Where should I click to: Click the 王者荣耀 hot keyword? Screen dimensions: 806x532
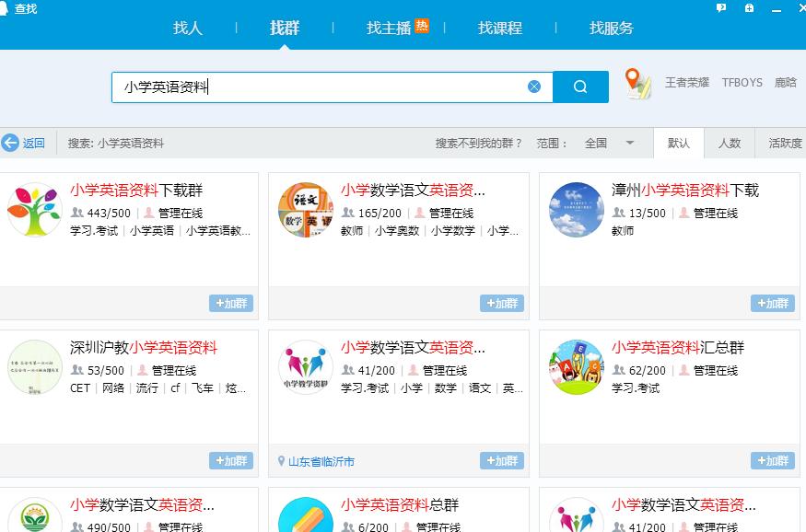(x=685, y=82)
